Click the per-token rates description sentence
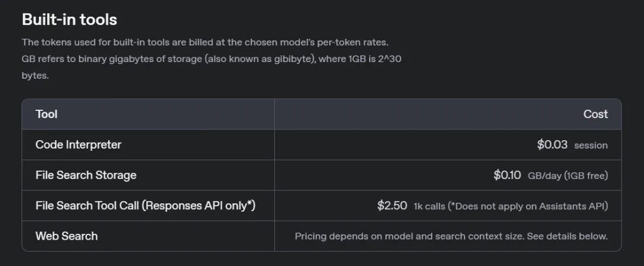The height and width of the screenshot is (266, 644). click(x=205, y=42)
